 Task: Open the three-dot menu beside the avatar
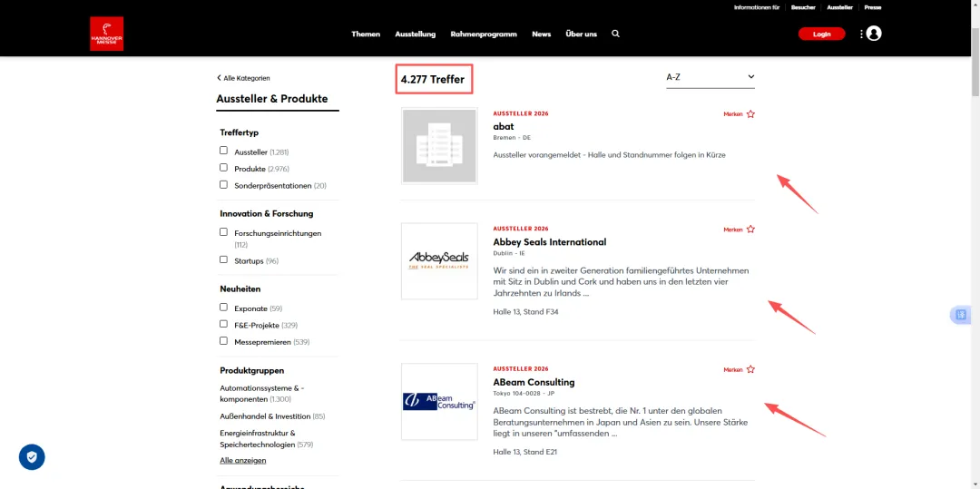point(861,34)
